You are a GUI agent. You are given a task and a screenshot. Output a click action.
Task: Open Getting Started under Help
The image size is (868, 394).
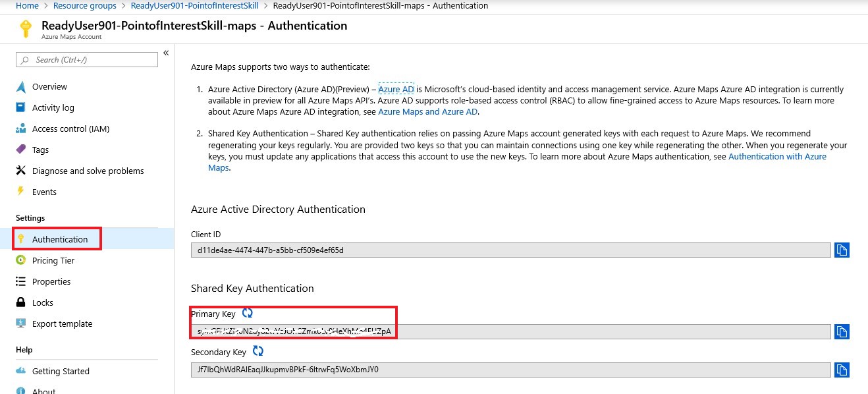click(61, 371)
